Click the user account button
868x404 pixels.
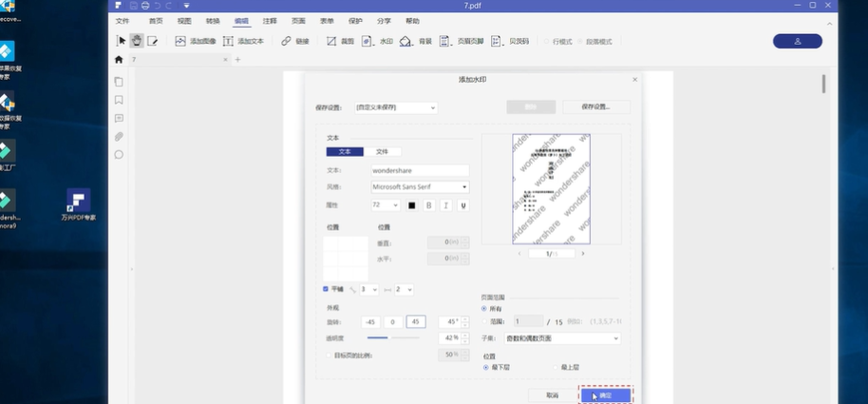[797, 41]
